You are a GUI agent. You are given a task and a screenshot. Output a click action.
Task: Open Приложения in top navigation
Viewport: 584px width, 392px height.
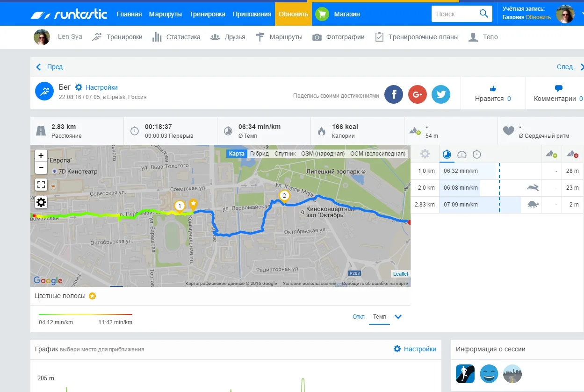point(252,14)
